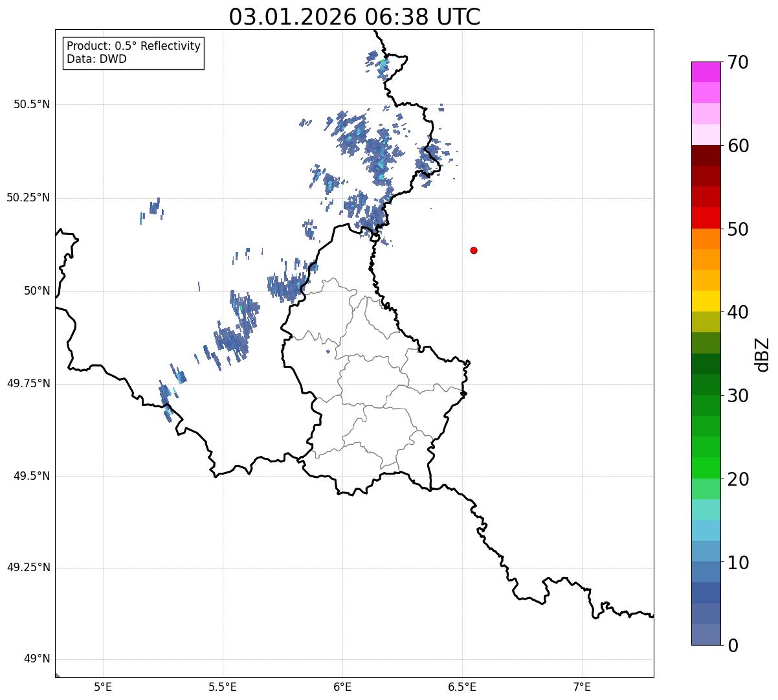Click the colorbar tick label "40"
The width and height of the screenshot is (778, 700).
tap(737, 312)
